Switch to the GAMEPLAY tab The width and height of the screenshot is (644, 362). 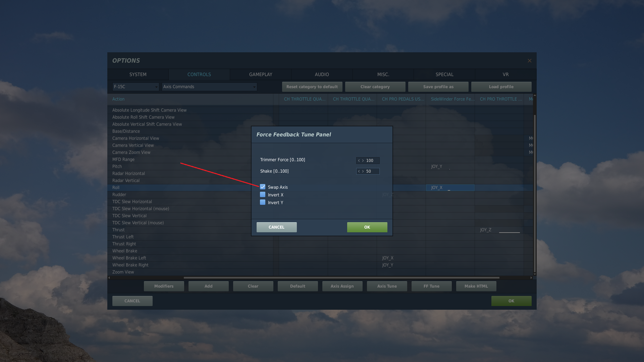tap(261, 74)
